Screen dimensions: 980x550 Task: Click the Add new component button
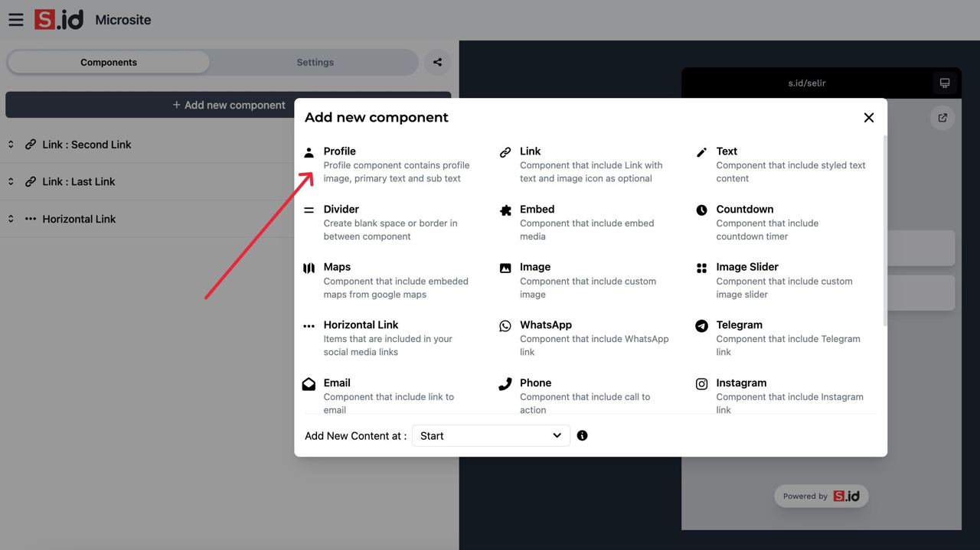point(228,105)
